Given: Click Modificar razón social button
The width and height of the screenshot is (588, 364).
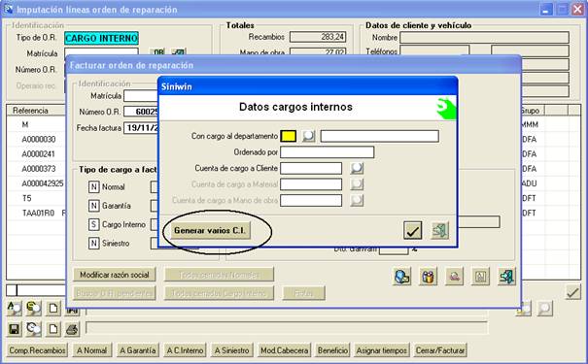Looking at the screenshot, I should (x=115, y=275).
